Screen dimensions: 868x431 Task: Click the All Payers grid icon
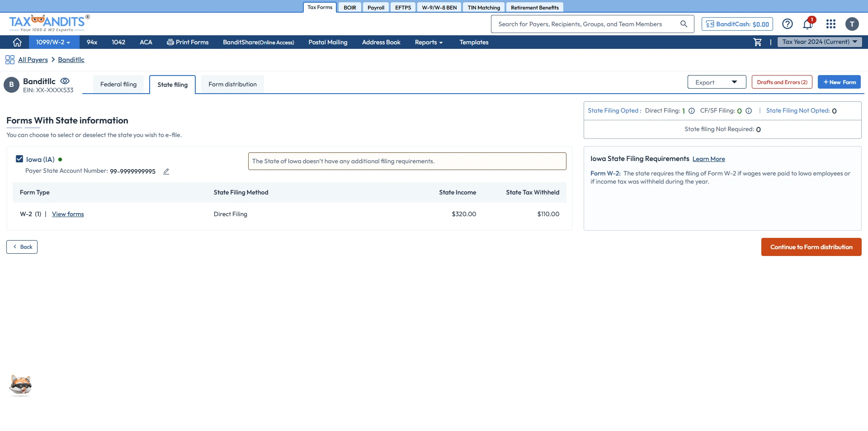click(x=10, y=60)
